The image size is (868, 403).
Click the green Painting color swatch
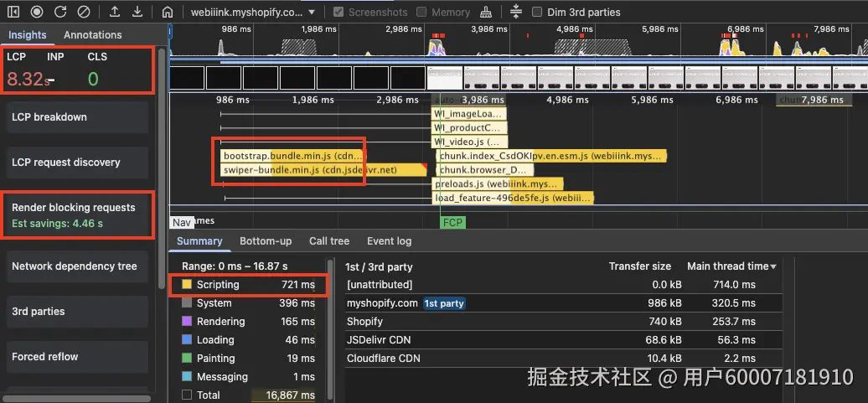[x=187, y=358]
